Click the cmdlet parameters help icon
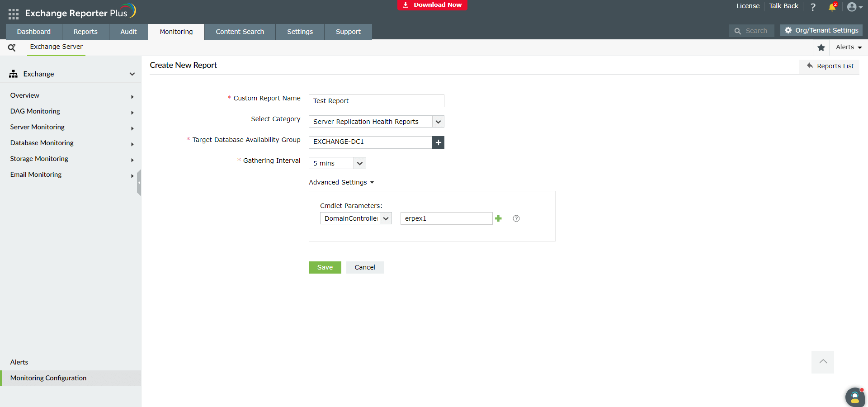This screenshot has height=407, width=868. pos(516,218)
